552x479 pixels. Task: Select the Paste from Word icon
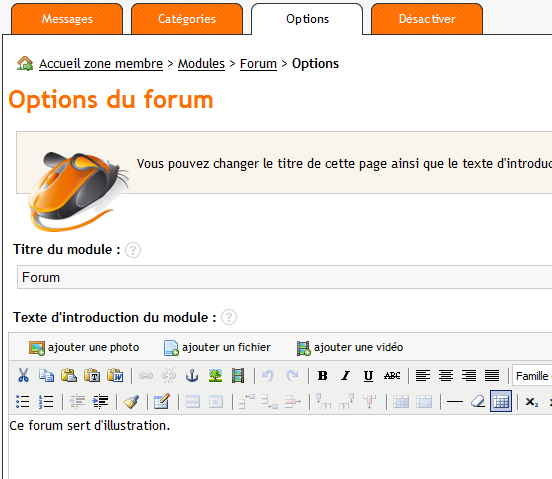tap(115, 376)
